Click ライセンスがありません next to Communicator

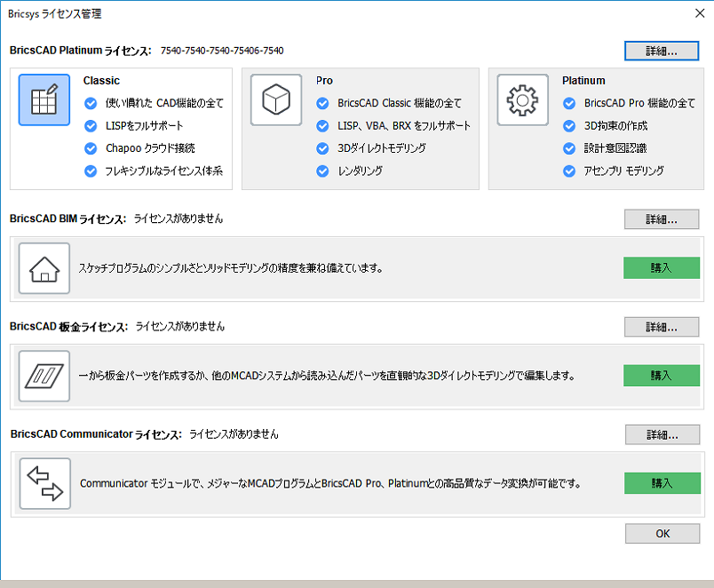pos(234,434)
